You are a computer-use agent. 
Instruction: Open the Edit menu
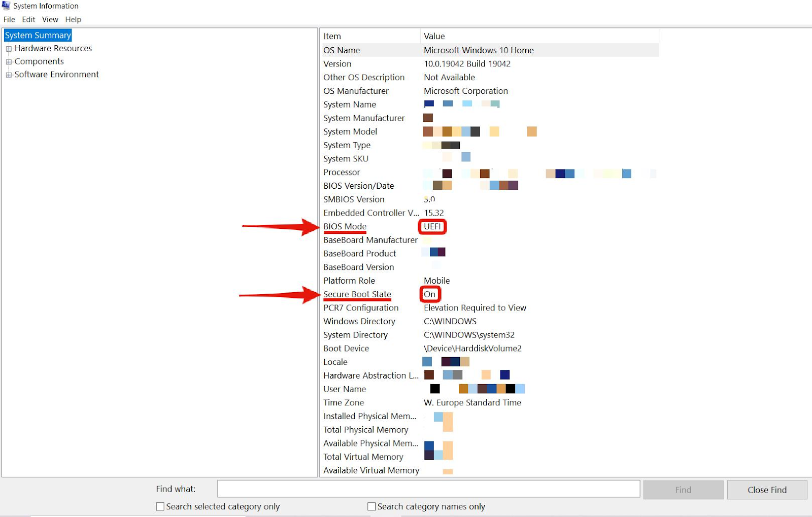pos(28,19)
